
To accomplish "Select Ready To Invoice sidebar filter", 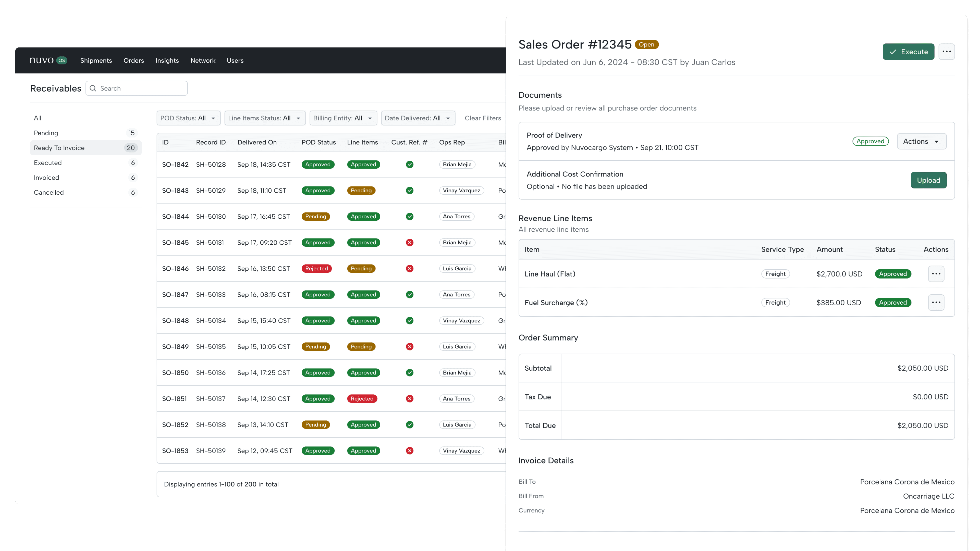I will pos(85,147).
